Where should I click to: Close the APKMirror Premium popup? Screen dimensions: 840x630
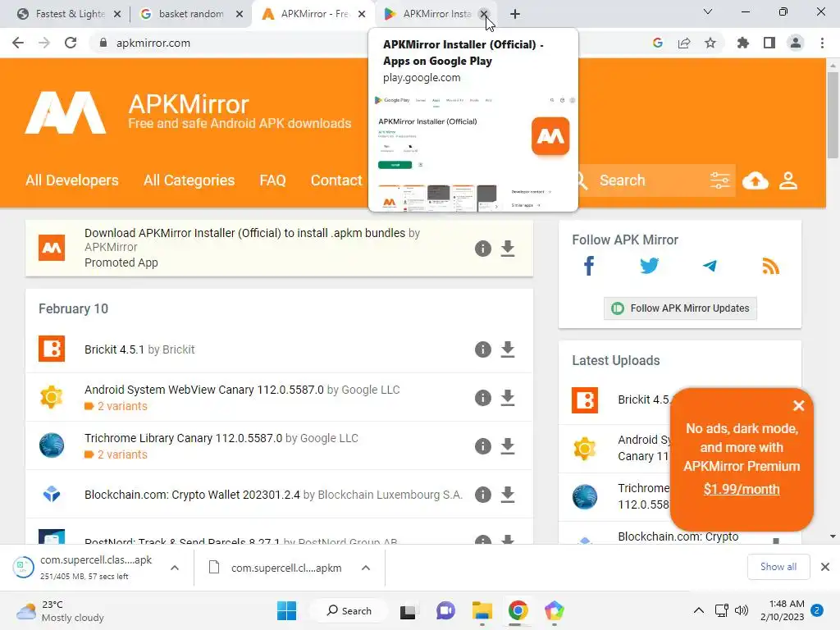click(798, 405)
